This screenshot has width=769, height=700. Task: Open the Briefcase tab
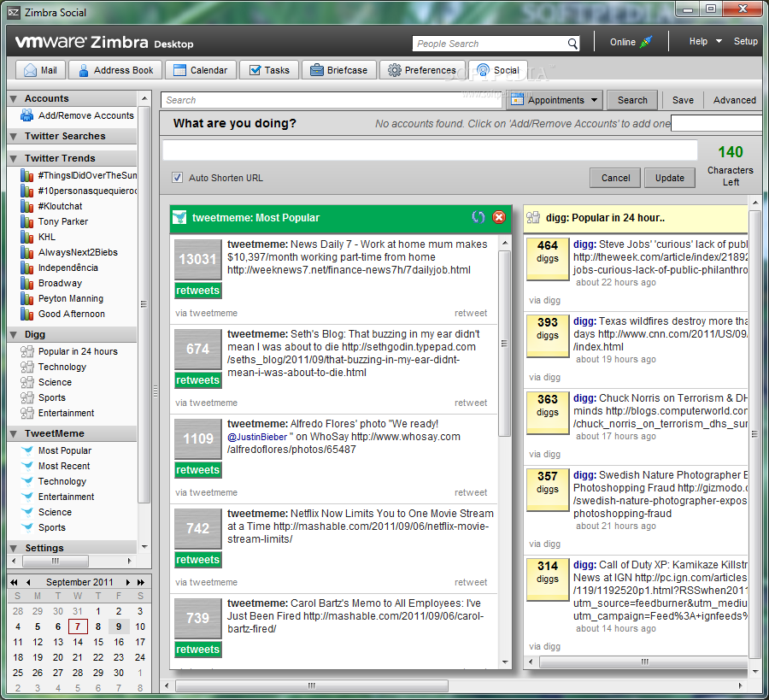coord(339,70)
